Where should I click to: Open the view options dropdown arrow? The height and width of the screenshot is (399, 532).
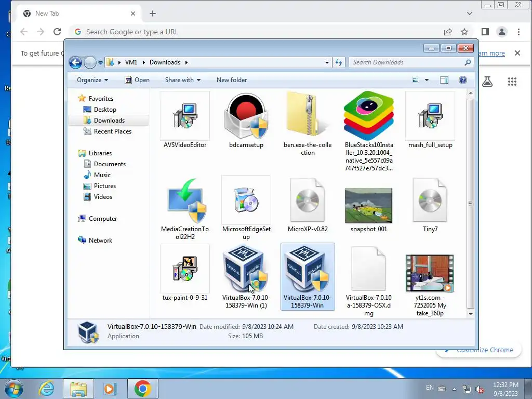pos(427,80)
